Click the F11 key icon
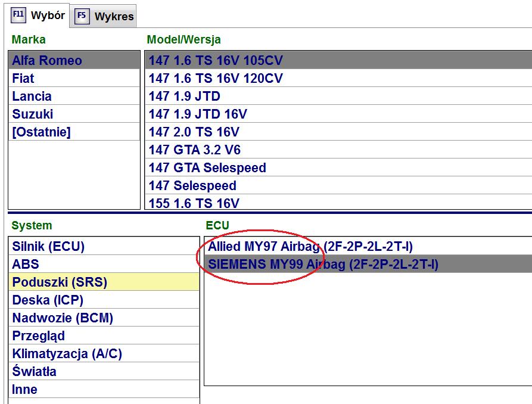 point(18,15)
